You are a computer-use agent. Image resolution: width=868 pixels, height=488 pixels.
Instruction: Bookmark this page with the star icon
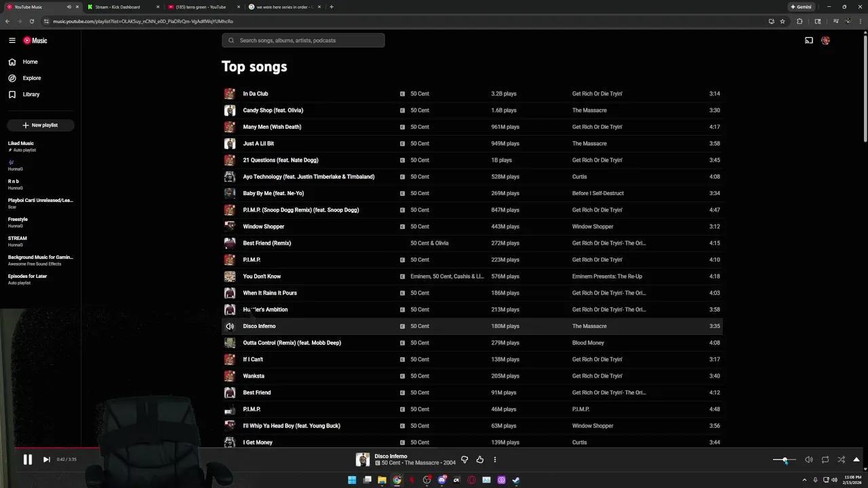click(783, 21)
